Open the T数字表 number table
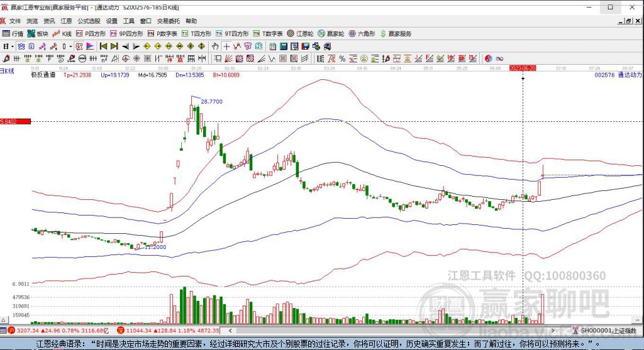The height and width of the screenshot is (350, 644). click(268, 34)
